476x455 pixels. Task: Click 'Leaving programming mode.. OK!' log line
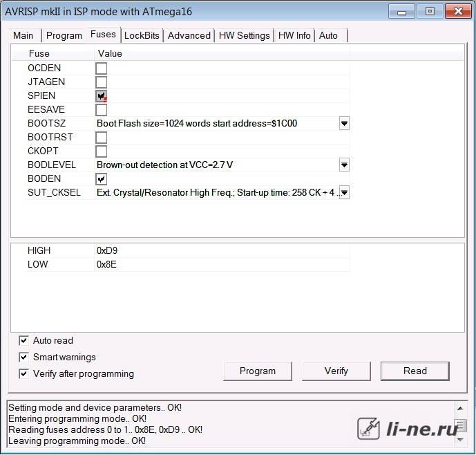point(77,441)
